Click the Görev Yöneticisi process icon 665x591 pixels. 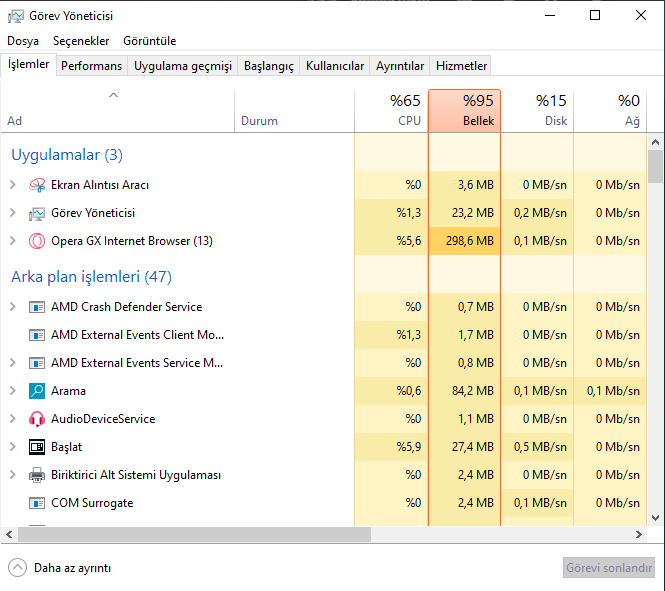click(37, 213)
